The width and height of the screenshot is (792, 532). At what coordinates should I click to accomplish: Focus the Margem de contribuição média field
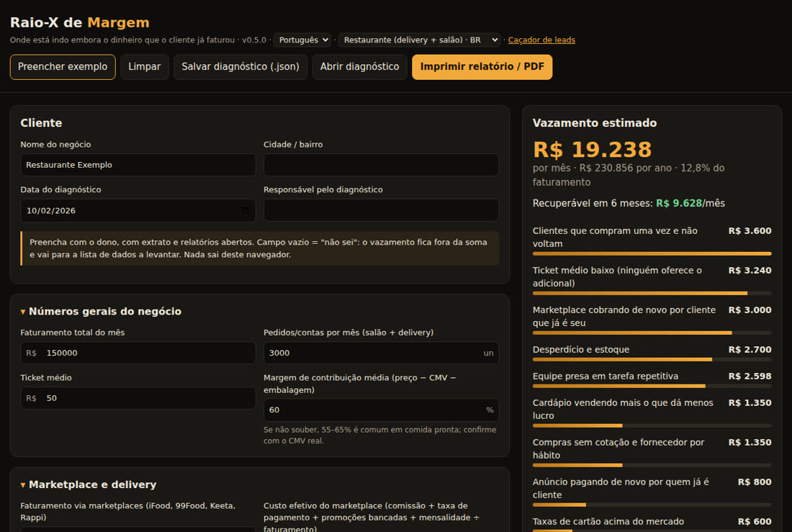(x=381, y=410)
